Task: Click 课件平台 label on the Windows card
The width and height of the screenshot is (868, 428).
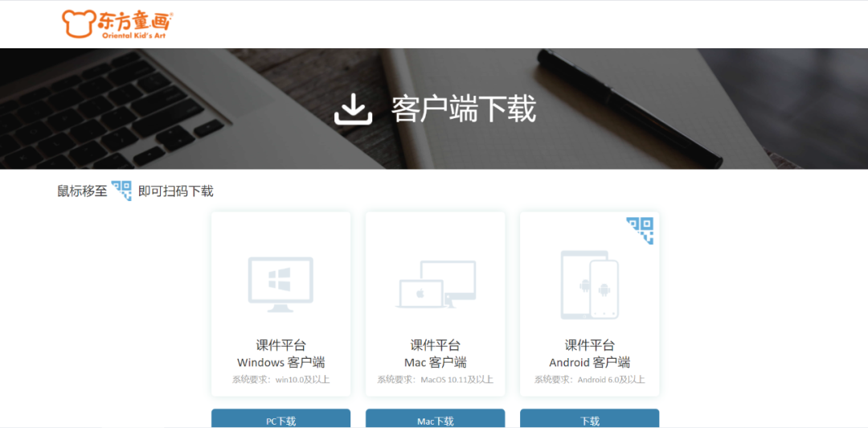Action: [280, 345]
